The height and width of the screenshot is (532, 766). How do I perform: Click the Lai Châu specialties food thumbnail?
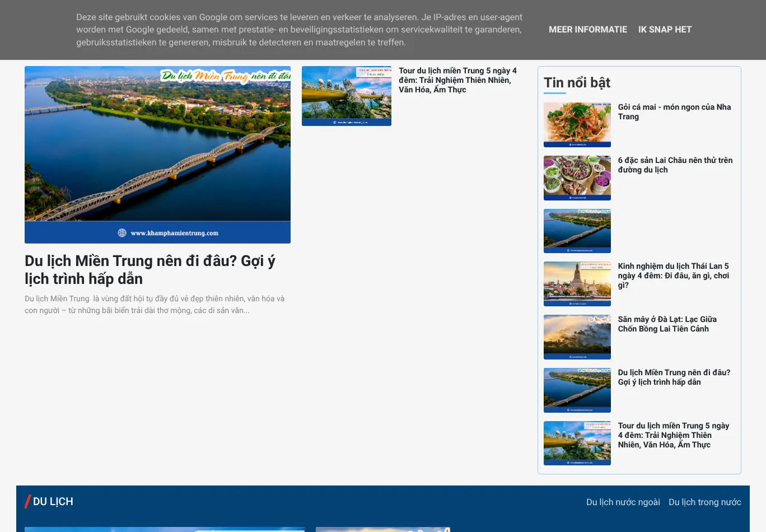pyautogui.click(x=577, y=178)
